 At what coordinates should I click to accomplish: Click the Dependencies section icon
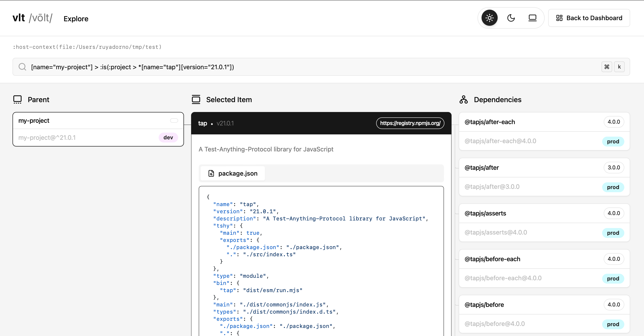(x=463, y=100)
